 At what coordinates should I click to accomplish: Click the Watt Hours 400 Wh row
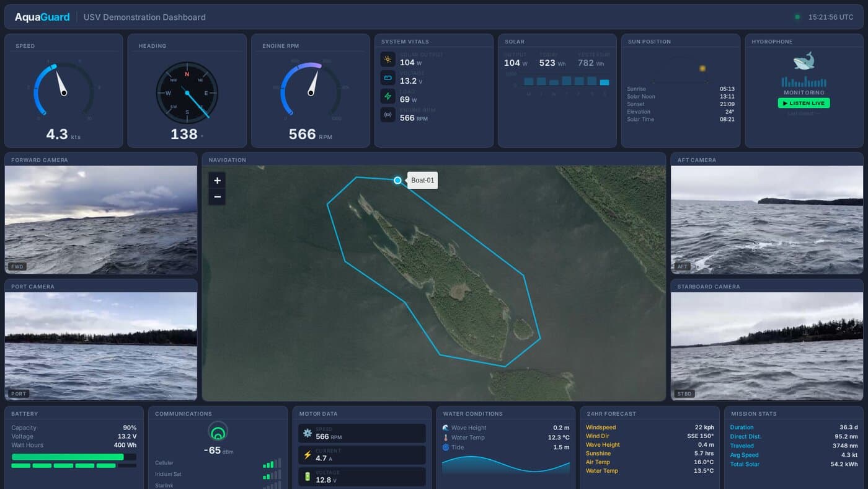coord(74,445)
